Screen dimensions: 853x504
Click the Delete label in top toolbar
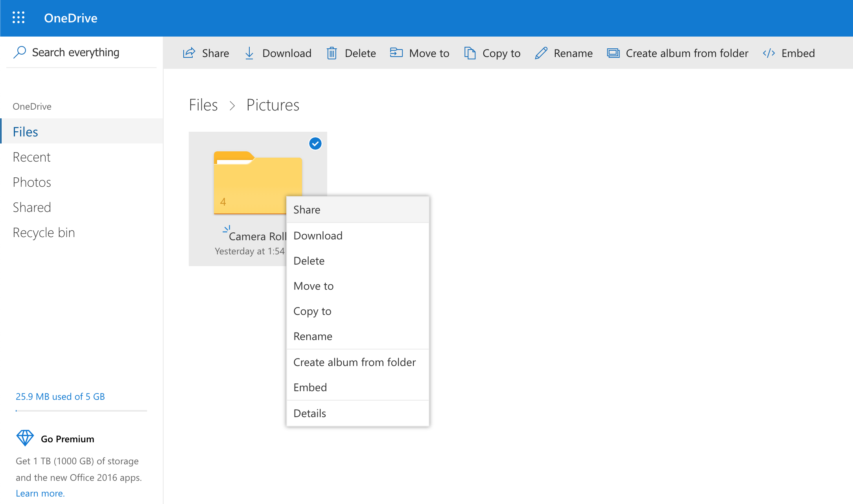click(x=360, y=53)
